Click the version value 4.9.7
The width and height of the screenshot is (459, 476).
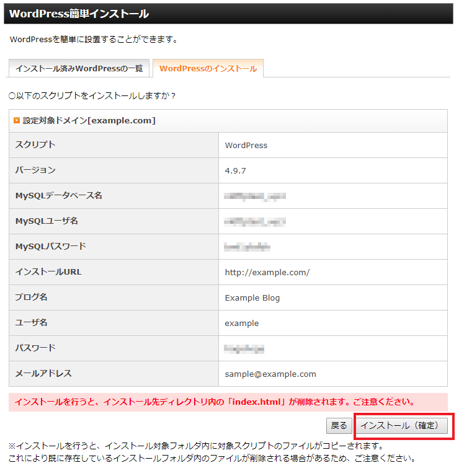(x=236, y=170)
